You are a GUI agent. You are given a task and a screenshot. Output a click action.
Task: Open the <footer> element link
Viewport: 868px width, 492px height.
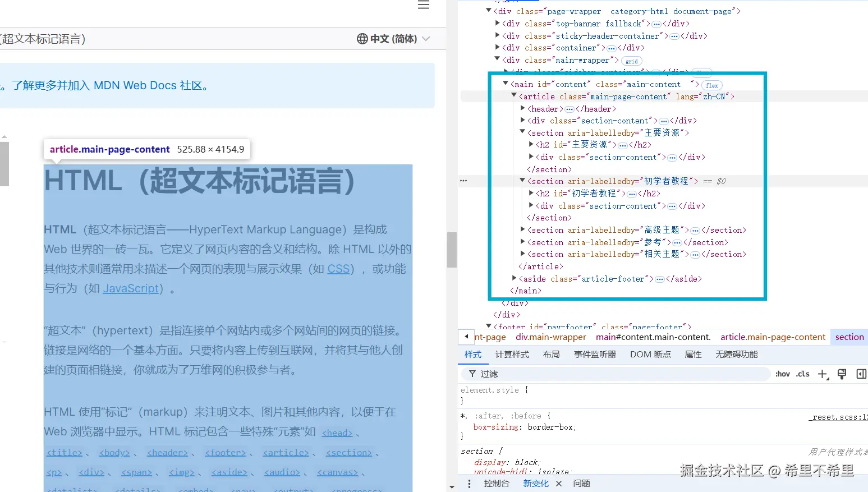tap(225, 452)
